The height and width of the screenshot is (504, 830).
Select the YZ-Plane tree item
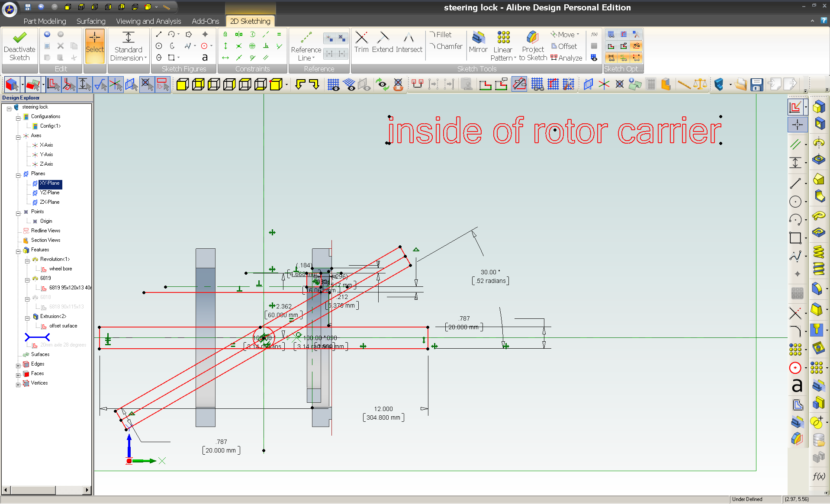(50, 193)
